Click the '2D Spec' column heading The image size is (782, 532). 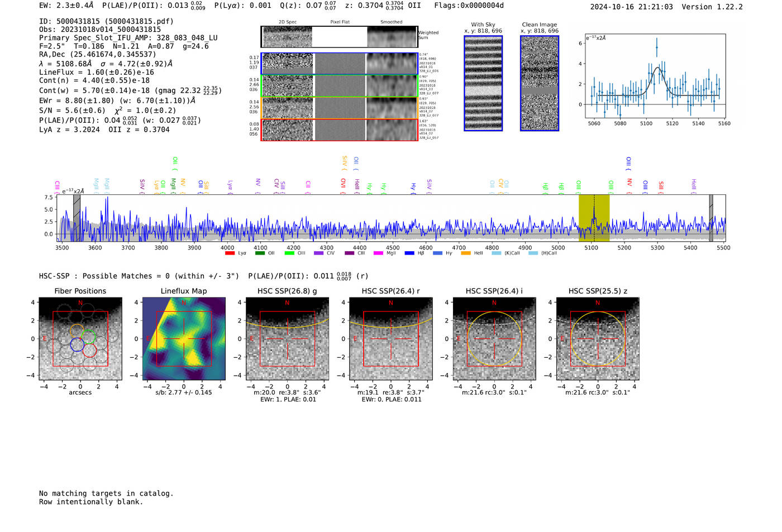[x=288, y=22]
